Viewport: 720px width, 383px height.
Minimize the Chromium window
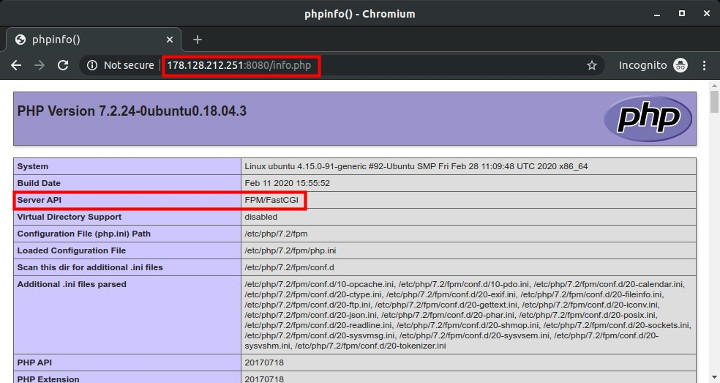pos(657,14)
